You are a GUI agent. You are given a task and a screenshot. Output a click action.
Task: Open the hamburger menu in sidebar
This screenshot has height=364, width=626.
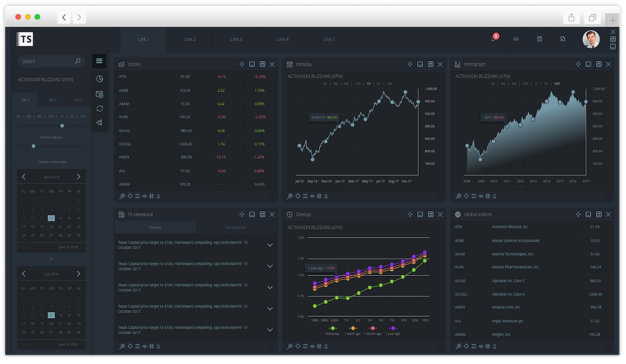(x=99, y=61)
